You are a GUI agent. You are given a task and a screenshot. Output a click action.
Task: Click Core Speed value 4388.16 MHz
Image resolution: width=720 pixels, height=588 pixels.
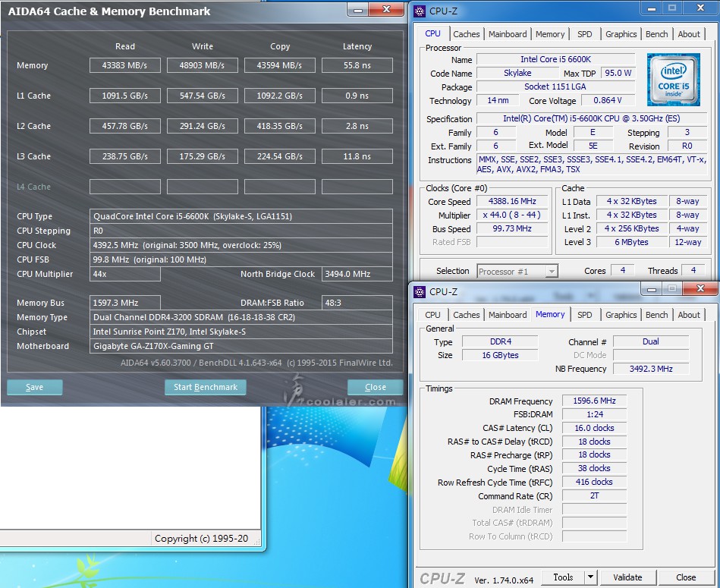(512, 201)
